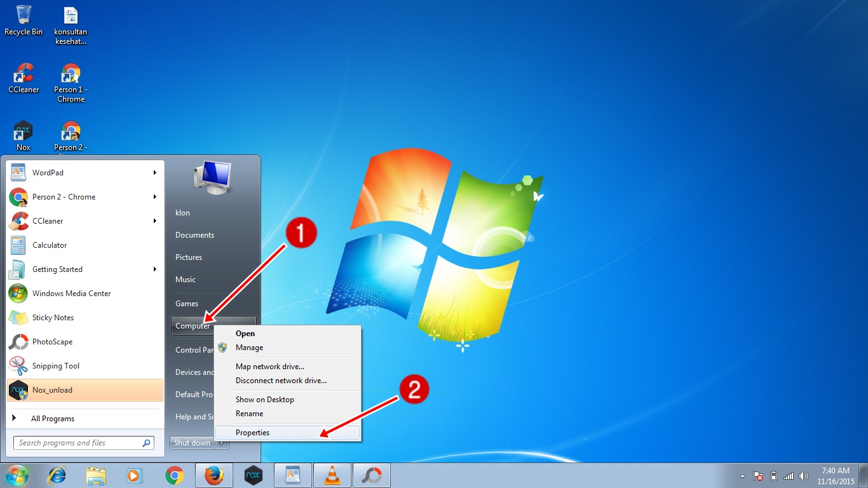The height and width of the screenshot is (488, 868).
Task: Open Windows Explorer from the taskbar
Action: click(x=97, y=475)
